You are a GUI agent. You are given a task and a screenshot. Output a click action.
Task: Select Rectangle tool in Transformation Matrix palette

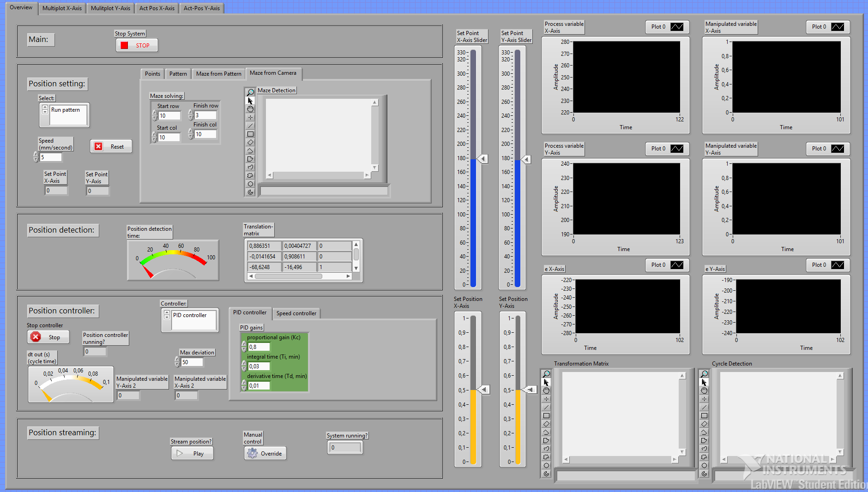[x=546, y=415]
